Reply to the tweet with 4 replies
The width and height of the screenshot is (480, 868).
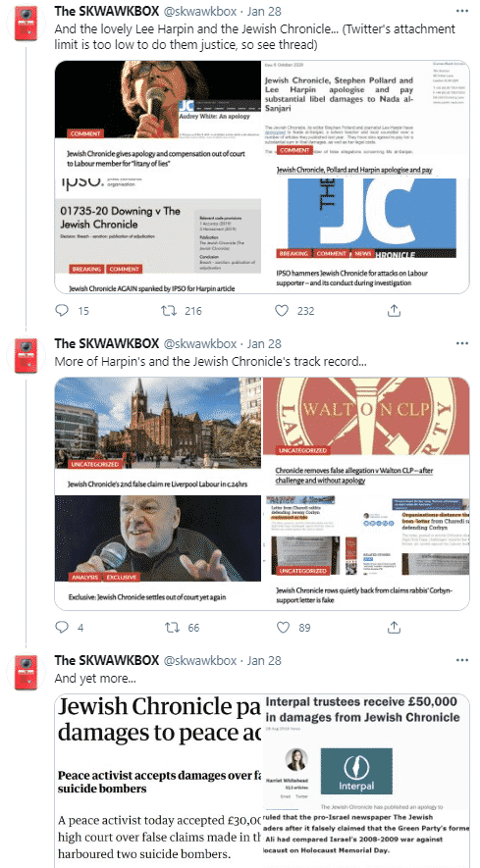coord(62,627)
